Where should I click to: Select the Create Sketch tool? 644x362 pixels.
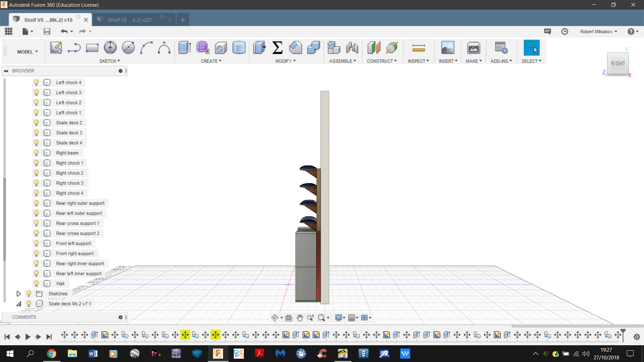pyautogui.click(x=56, y=48)
